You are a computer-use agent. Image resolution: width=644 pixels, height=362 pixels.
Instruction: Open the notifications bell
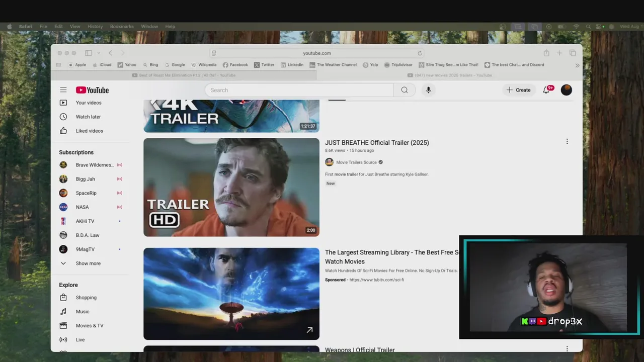546,90
